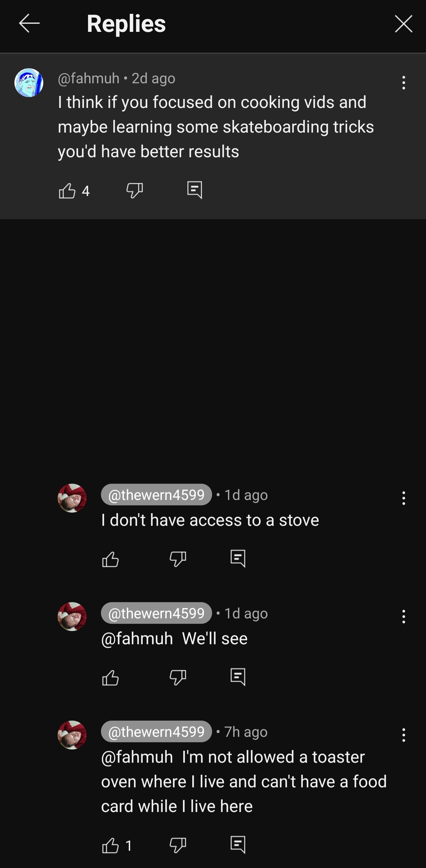
Task: Like the @fahmuh comment with 4 likes
Action: click(67, 191)
